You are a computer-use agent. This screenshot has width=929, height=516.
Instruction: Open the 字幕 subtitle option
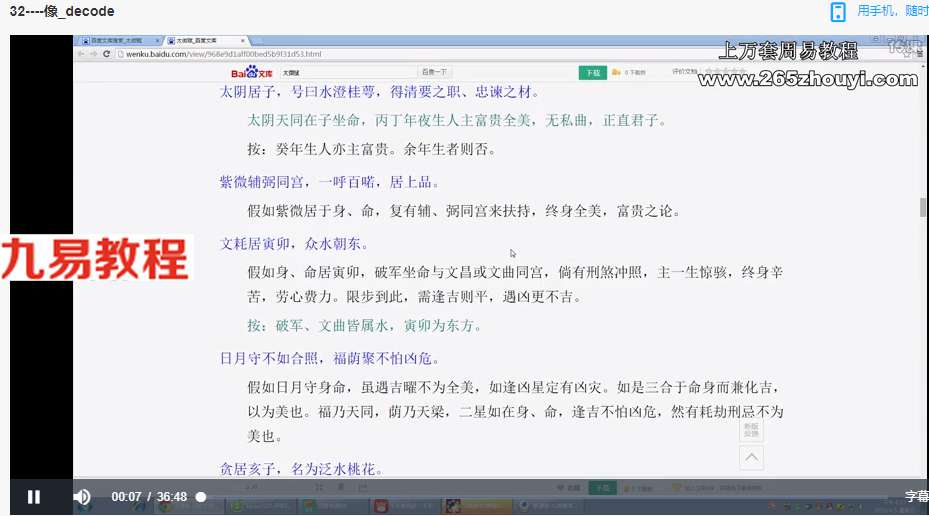tap(917, 496)
